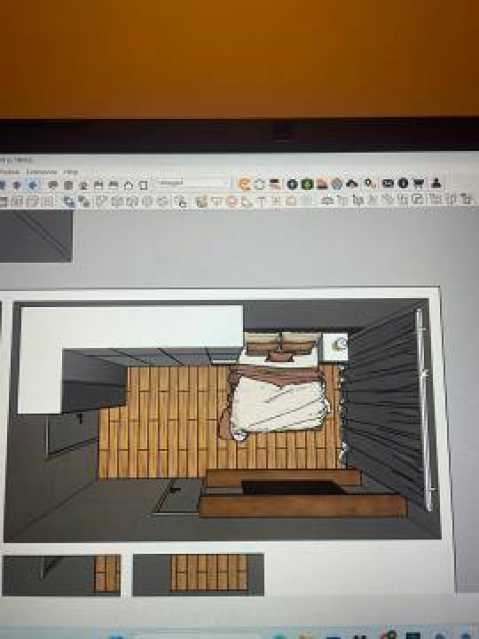Click the shopping cart icon in toolbar

418,183
